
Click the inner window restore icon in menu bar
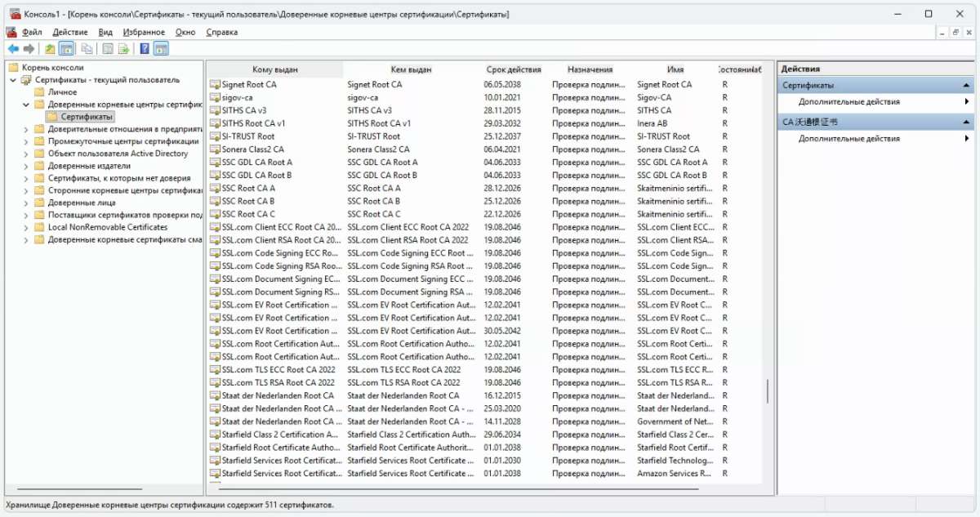coord(955,32)
